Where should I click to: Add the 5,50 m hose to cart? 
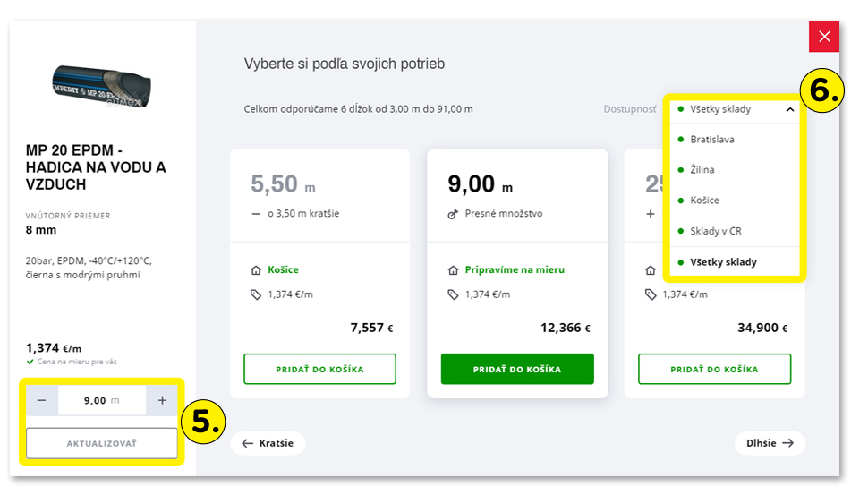[x=319, y=369]
